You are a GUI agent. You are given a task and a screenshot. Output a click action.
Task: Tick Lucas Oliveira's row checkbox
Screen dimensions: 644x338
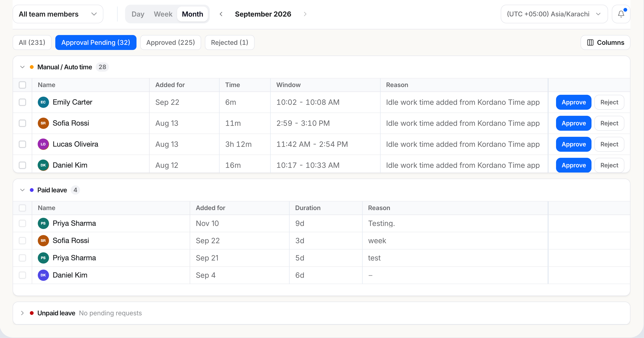[x=22, y=144]
